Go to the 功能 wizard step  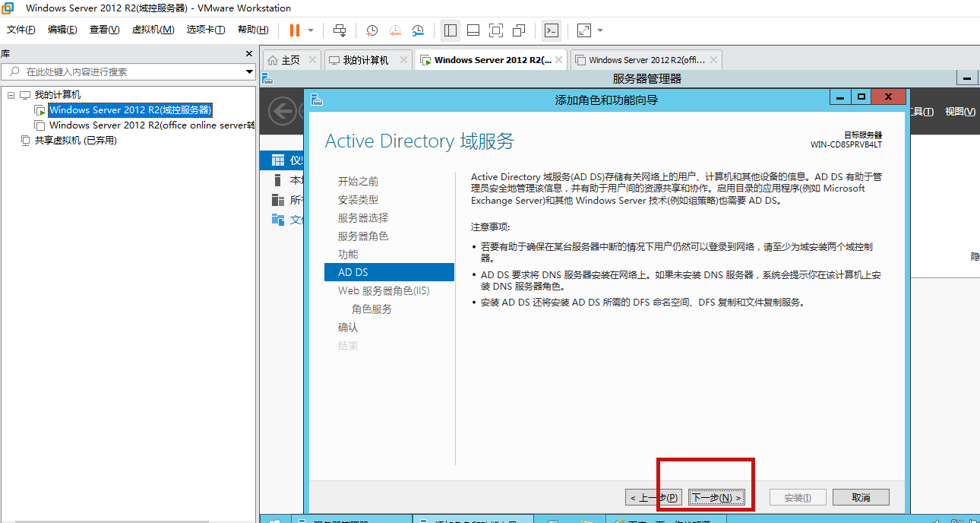click(x=348, y=255)
